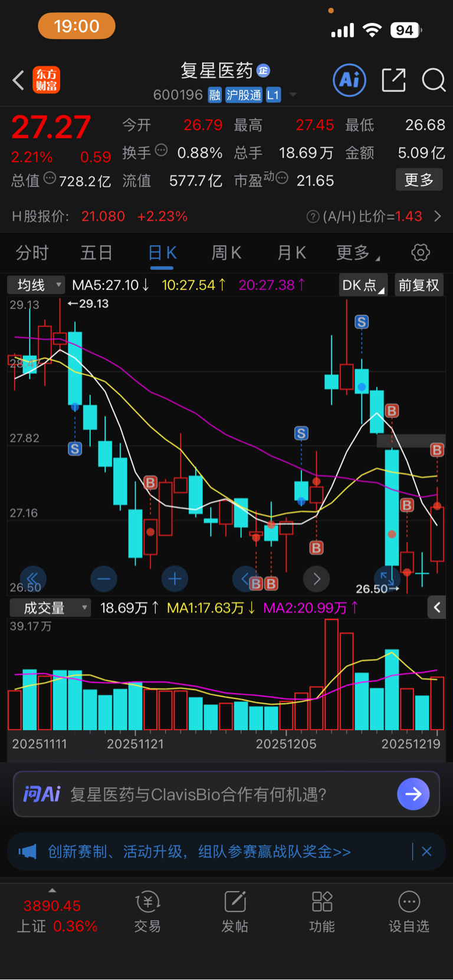Tap H股报价 price 21.080
The width and height of the screenshot is (453, 980).
point(103,216)
